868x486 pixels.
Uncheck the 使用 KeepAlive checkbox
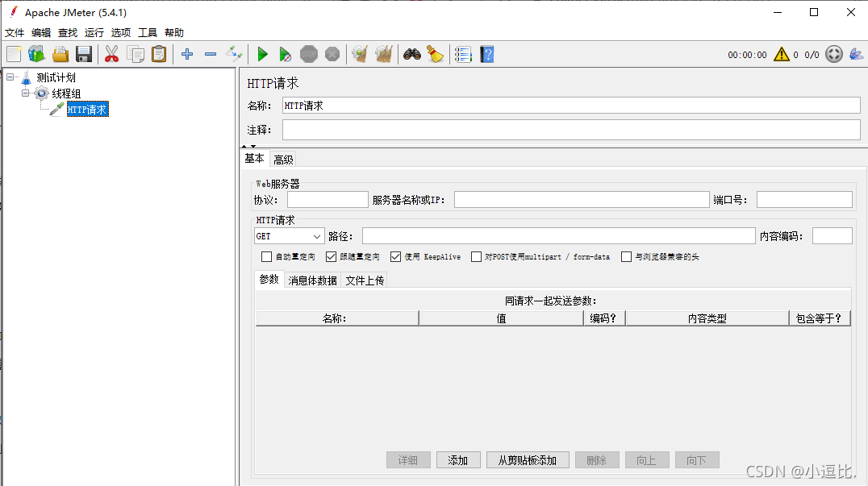(395, 256)
